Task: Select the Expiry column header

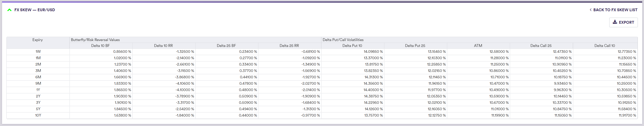Action: [38, 40]
